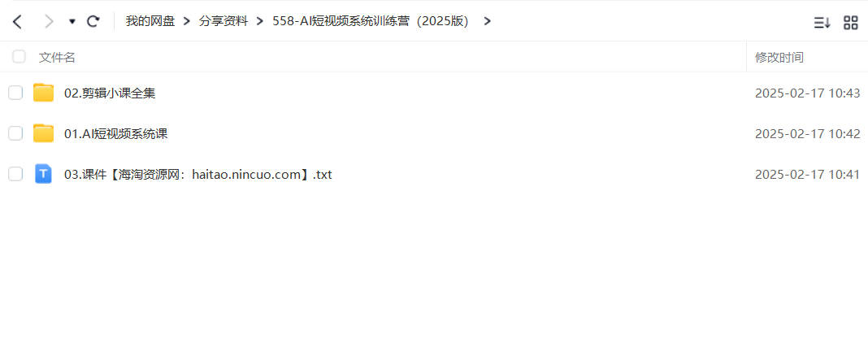Expand chevron after 我的网盘 breadcrumb

click(x=187, y=22)
